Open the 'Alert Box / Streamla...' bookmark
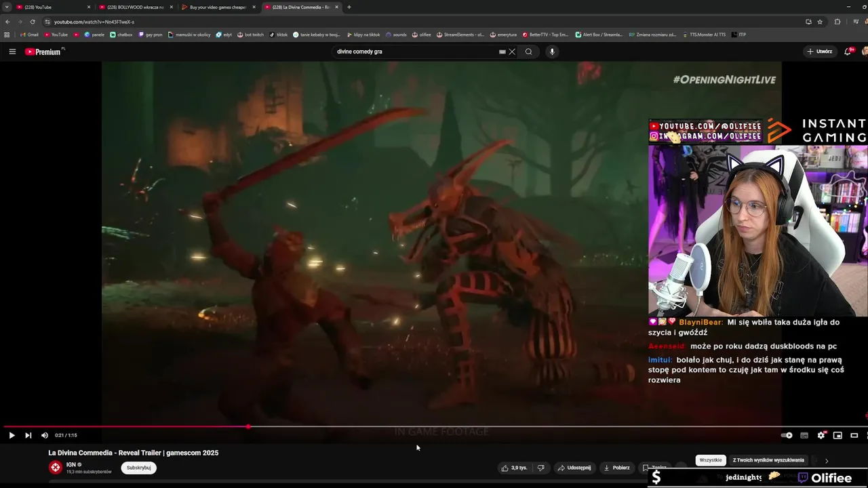Screen dimensions: 868x488 click(x=599, y=35)
